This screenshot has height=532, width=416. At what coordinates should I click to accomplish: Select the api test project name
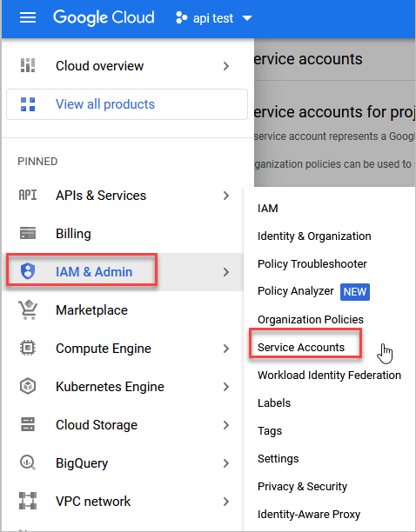pyautogui.click(x=213, y=18)
